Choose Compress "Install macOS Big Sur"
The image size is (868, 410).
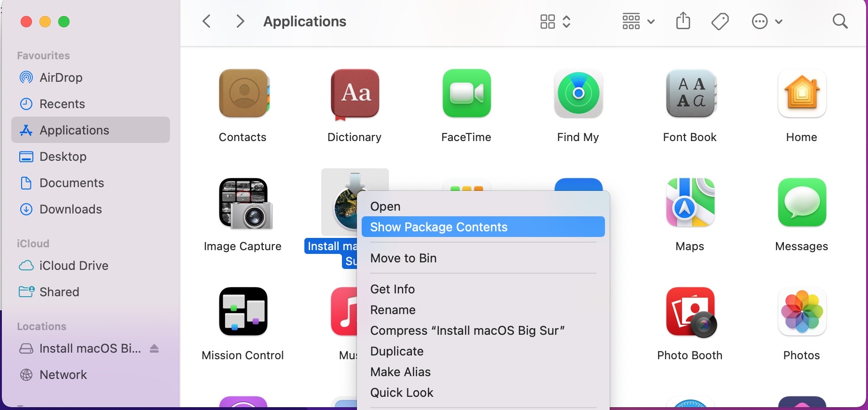coord(483,331)
